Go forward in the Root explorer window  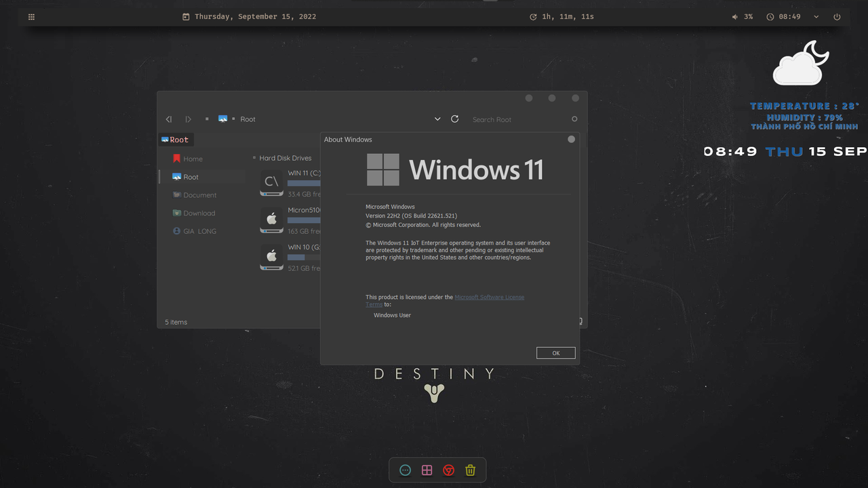click(188, 119)
